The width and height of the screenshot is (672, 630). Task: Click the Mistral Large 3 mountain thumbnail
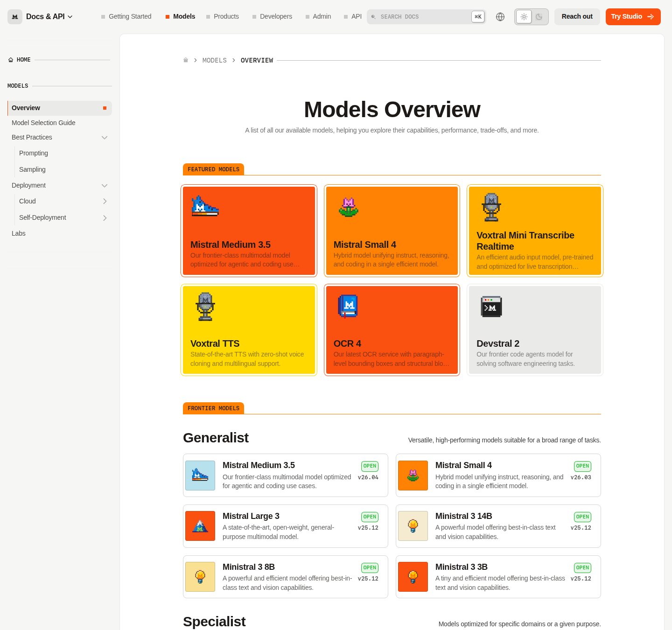click(200, 526)
